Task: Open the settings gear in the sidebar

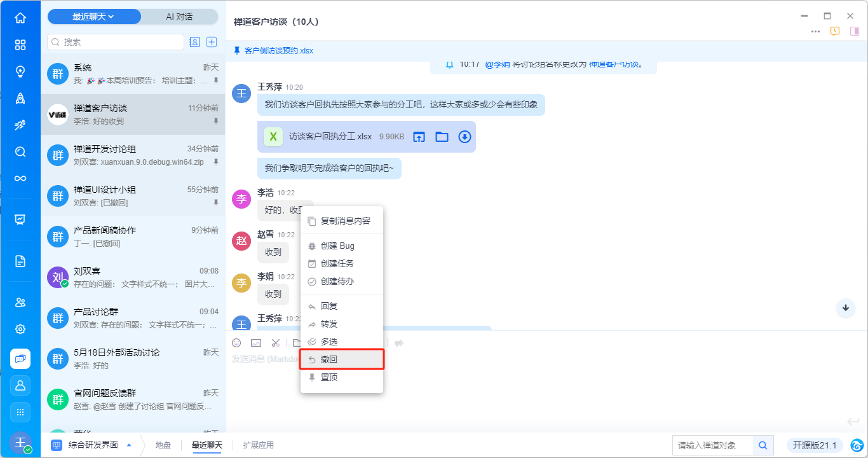Action: (x=20, y=329)
